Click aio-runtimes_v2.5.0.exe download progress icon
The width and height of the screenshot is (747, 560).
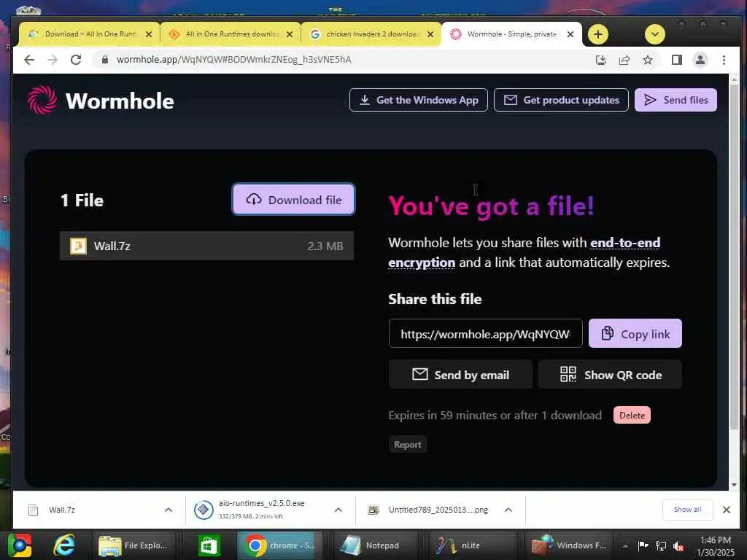204,510
